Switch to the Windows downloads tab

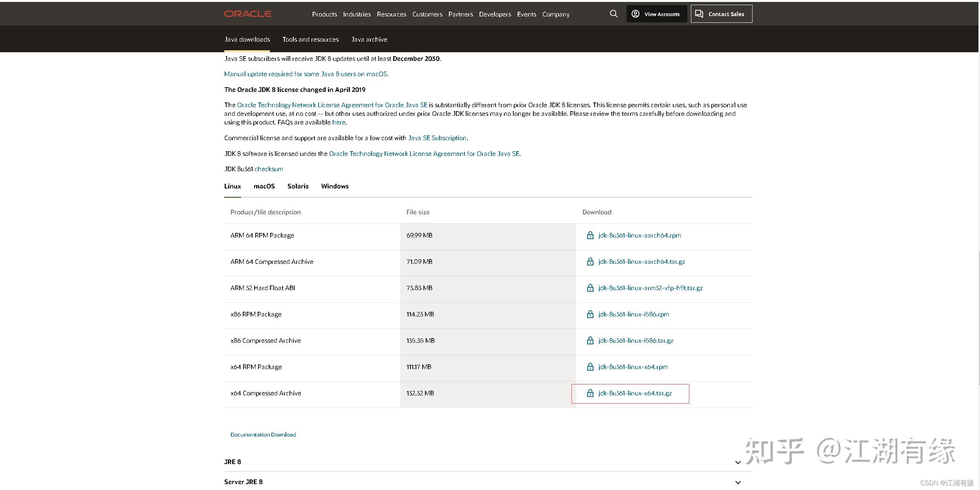[335, 186]
